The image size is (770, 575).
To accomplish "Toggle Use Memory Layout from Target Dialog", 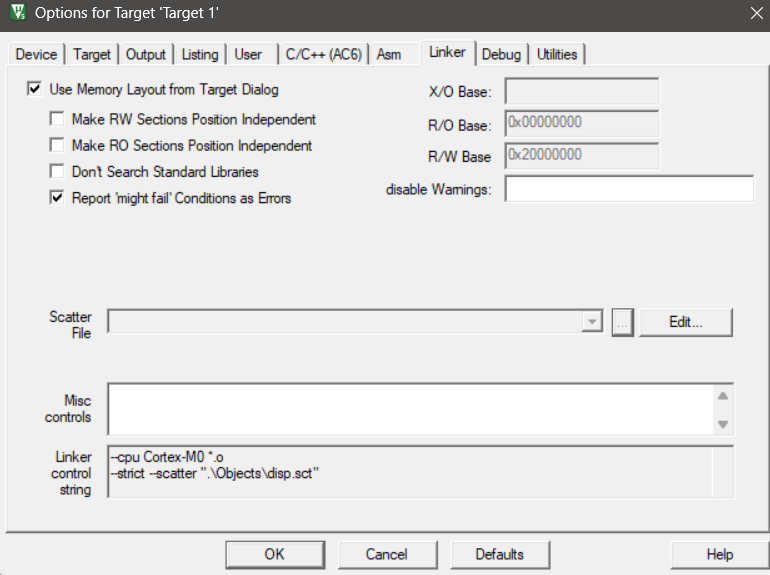I will [36, 89].
